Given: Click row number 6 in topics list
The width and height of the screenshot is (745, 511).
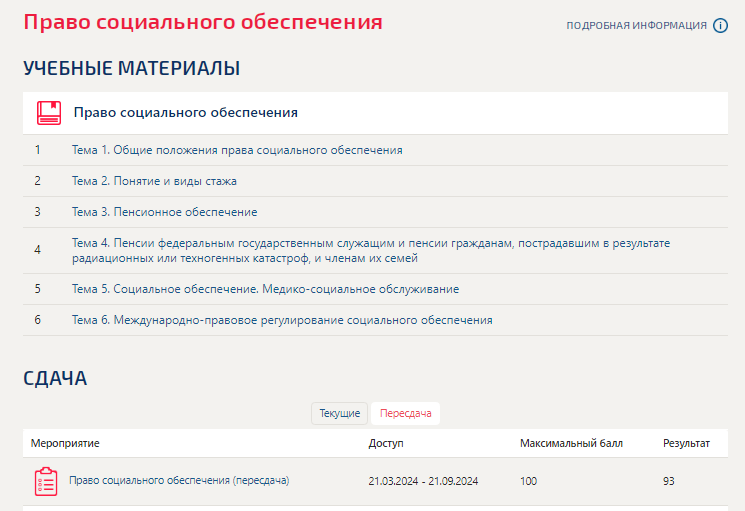Looking at the screenshot, I should 38,320.
